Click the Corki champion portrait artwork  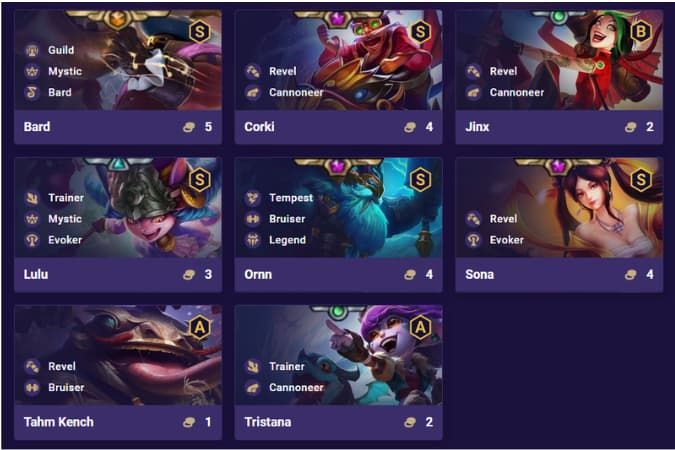click(x=338, y=60)
